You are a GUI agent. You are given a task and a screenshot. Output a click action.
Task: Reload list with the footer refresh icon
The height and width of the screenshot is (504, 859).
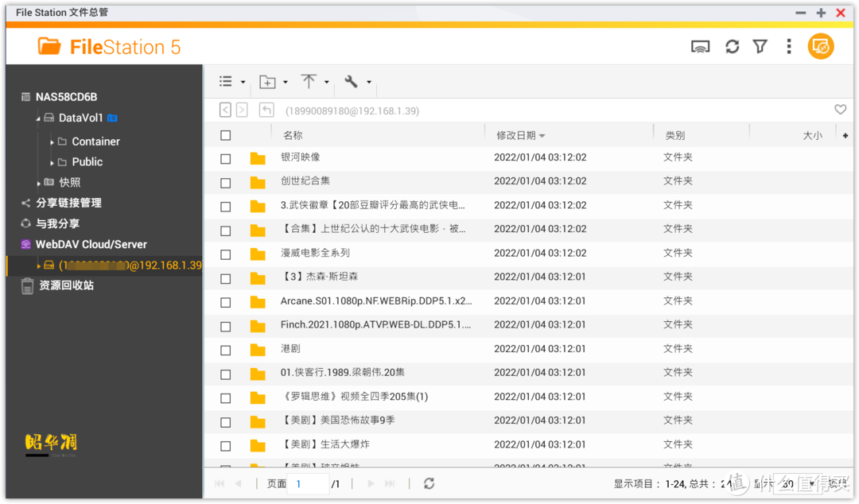point(429,483)
